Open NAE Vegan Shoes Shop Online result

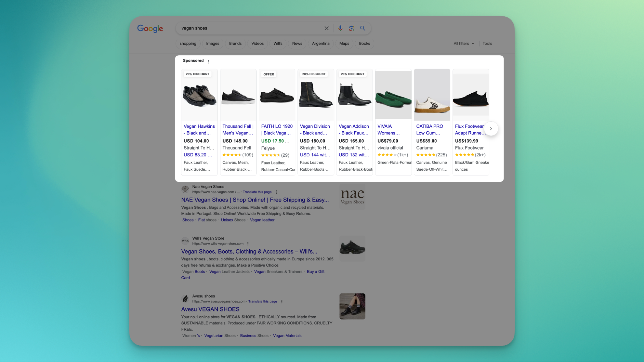coord(255,200)
